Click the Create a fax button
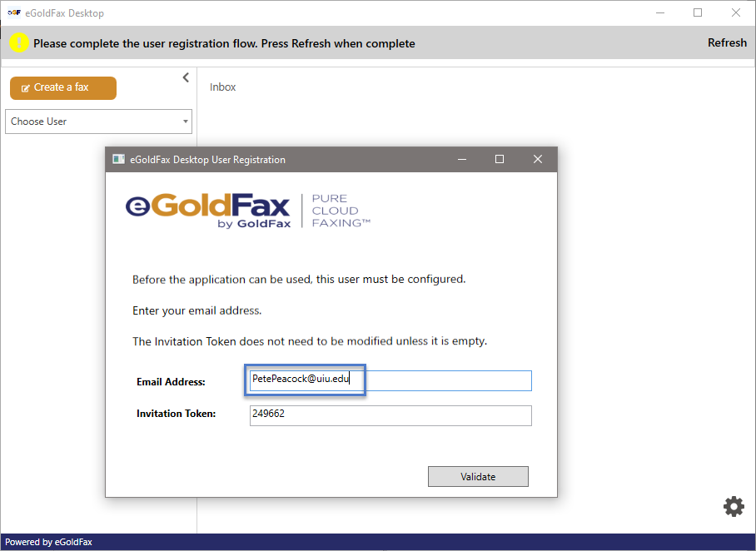 pyautogui.click(x=63, y=87)
